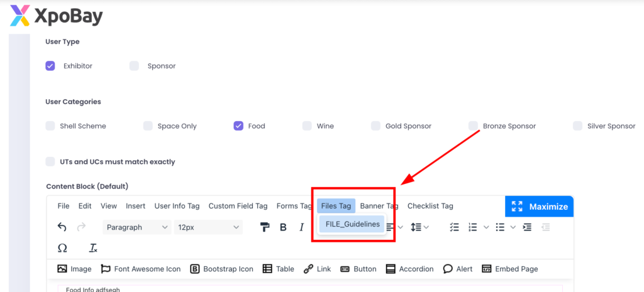Open the Checklist Tag menu
The width and height of the screenshot is (644, 292).
click(430, 206)
